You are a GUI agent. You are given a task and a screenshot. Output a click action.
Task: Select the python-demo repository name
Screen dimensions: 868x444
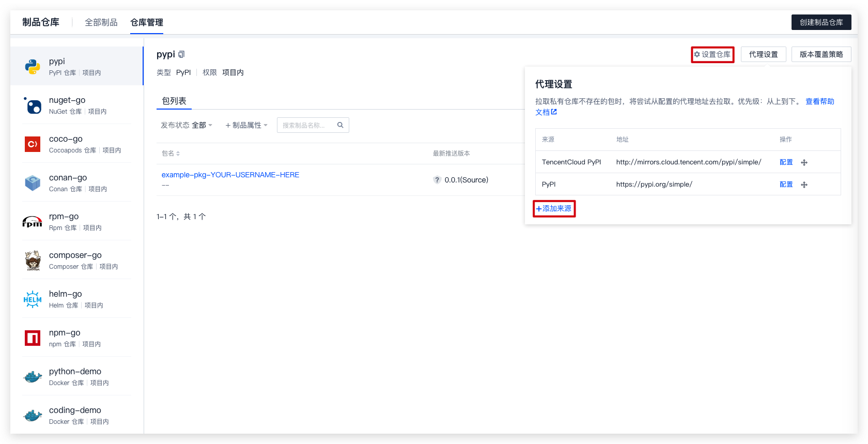pyautogui.click(x=75, y=371)
